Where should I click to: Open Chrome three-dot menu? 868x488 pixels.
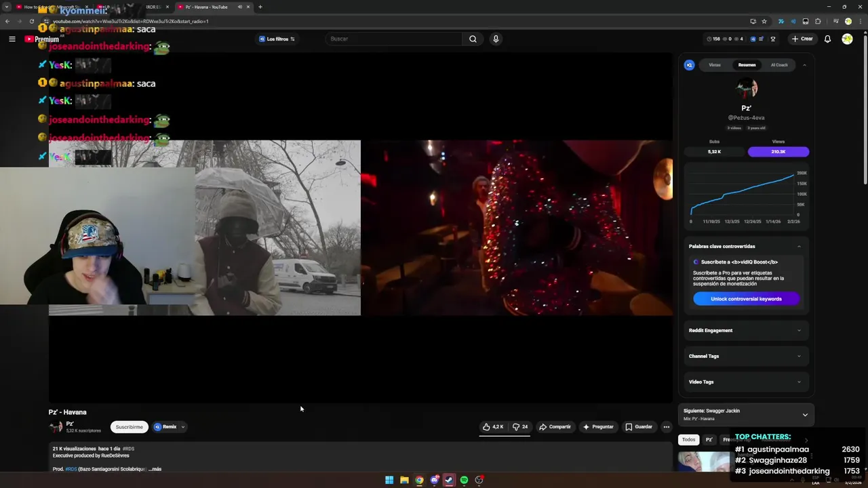click(859, 21)
